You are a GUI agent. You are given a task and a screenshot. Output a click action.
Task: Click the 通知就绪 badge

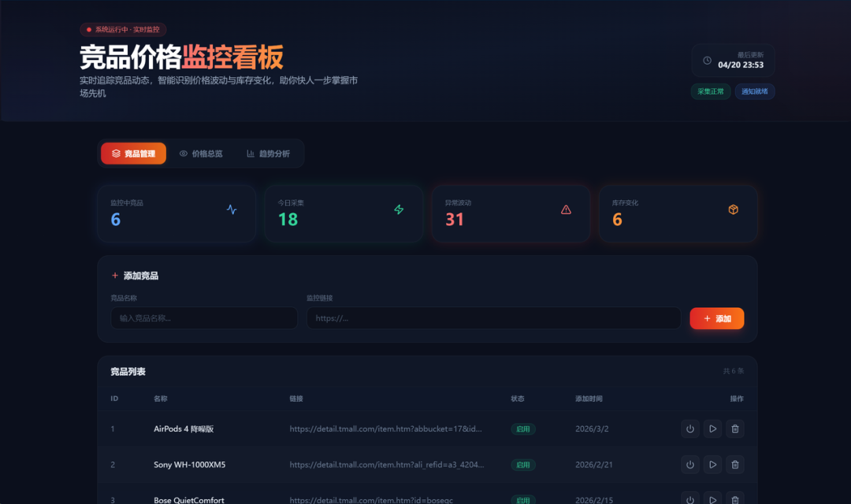click(x=754, y=91)
